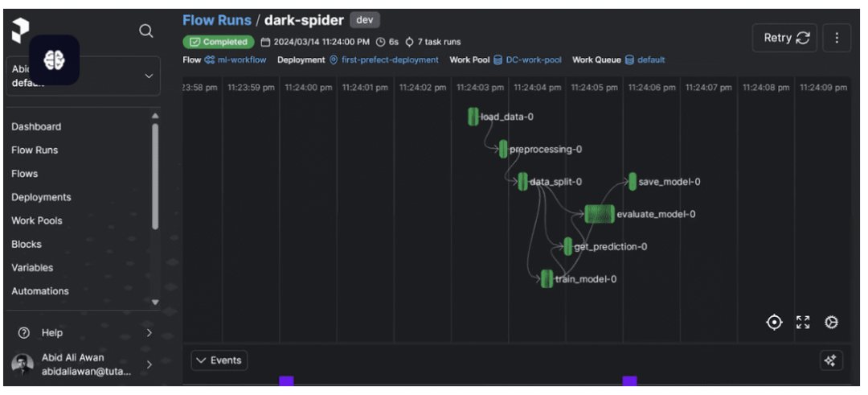This screenshot has height=395, width=868.
Task: Open Automations in sidebar
Action: click(40, 291)
